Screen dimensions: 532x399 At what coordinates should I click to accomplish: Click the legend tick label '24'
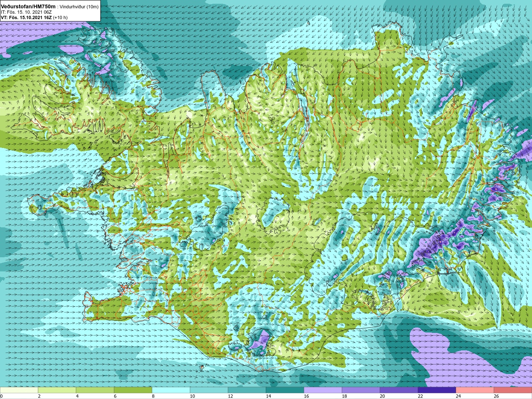click(458, 396)
